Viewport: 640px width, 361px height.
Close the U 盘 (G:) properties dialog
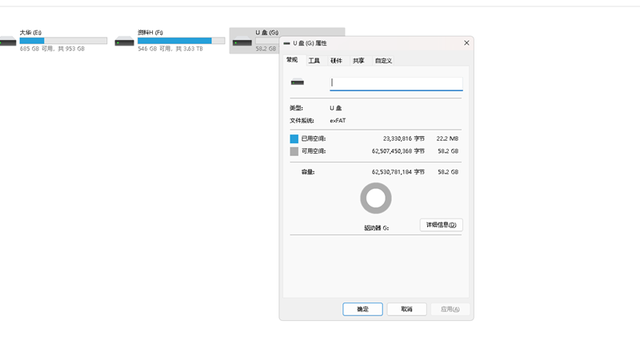[467, 43]
